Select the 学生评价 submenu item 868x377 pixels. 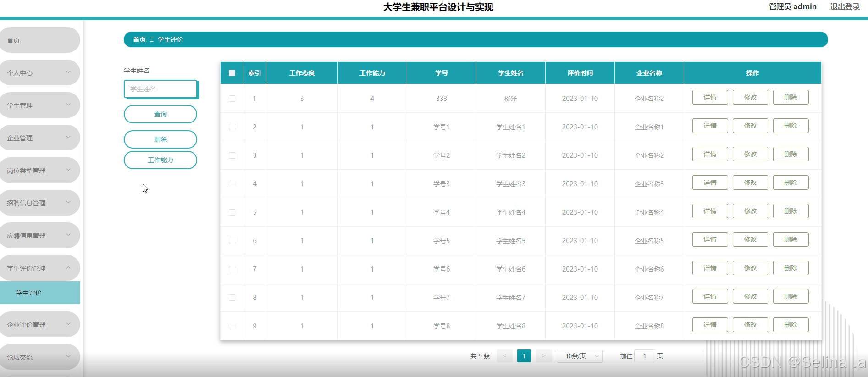[x=40, y=293]
